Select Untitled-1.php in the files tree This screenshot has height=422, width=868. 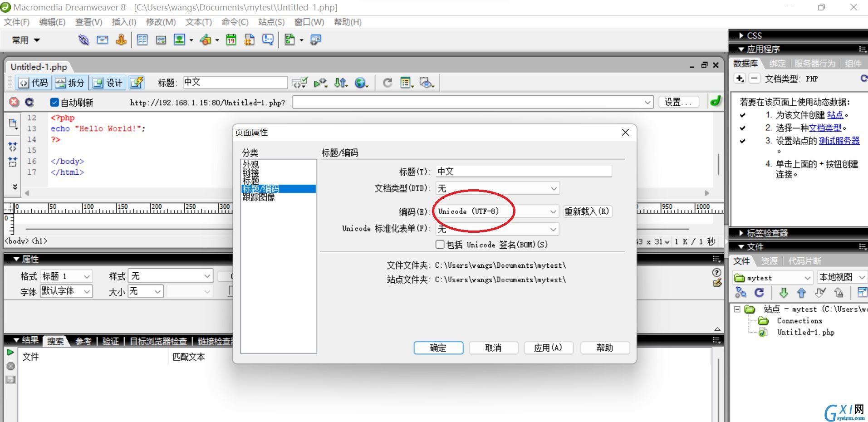(805, 332)
